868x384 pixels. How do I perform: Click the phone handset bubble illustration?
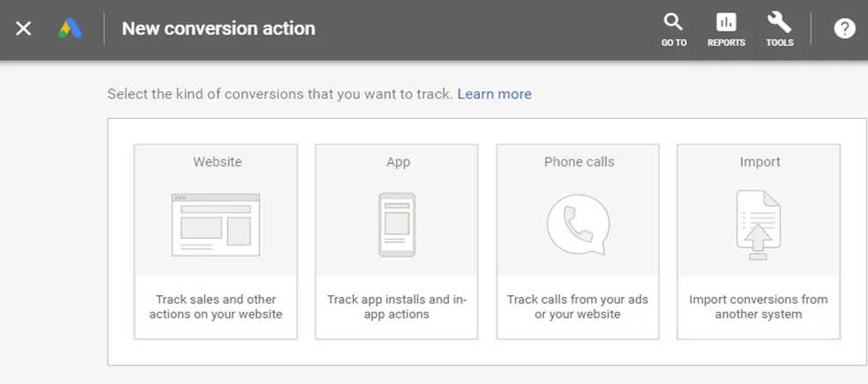point(578,225)
